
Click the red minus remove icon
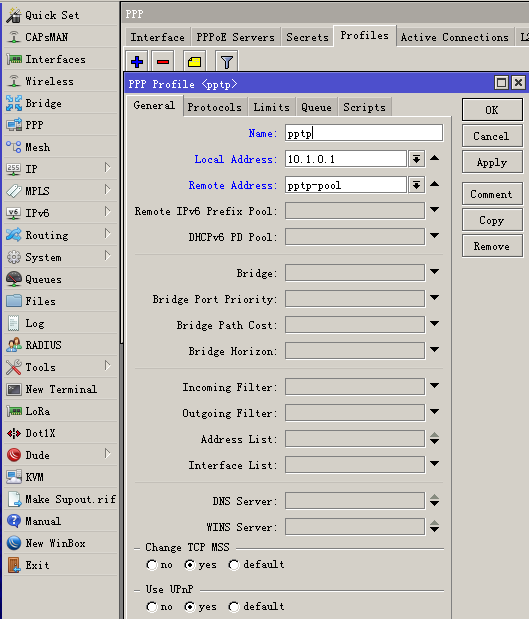click(x=163, y=62)
